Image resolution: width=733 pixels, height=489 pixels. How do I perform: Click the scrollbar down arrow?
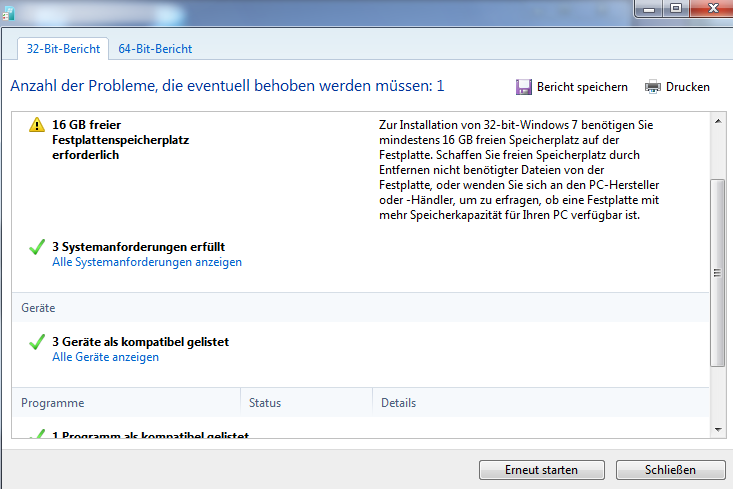[718, 430]
